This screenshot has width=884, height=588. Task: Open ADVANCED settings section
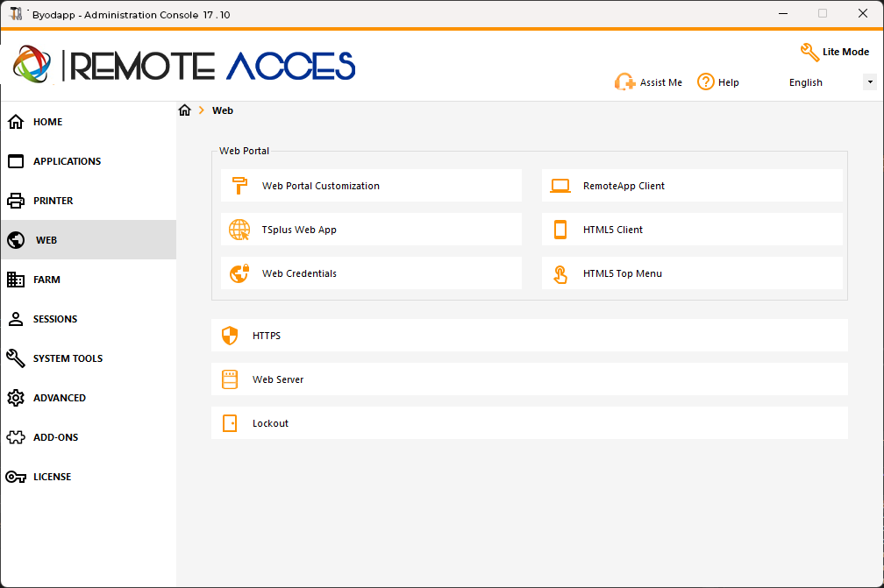89,398
